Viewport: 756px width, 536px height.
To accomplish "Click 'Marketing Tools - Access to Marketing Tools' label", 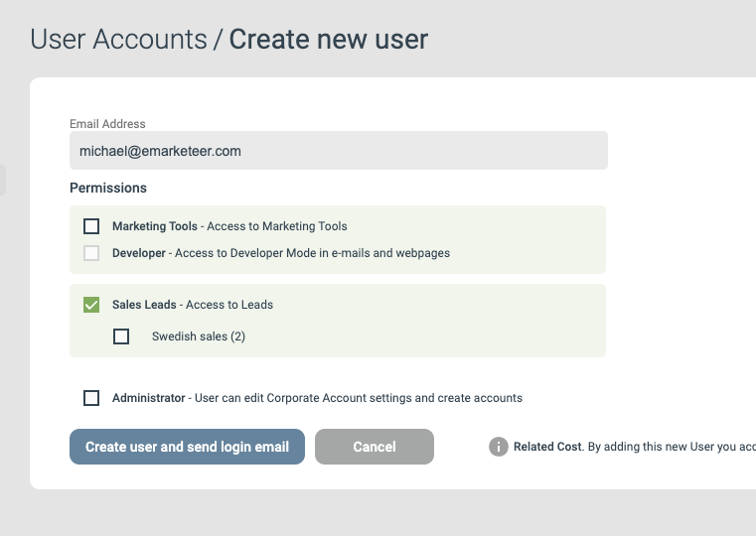I will (229, 226).
